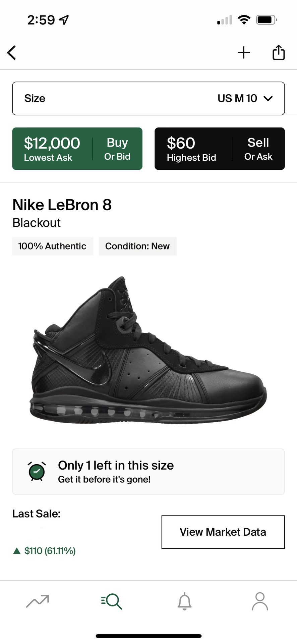Tap the Condition: New badge
297x644 pixels.
pyautogui.click(x=137, y=246)
